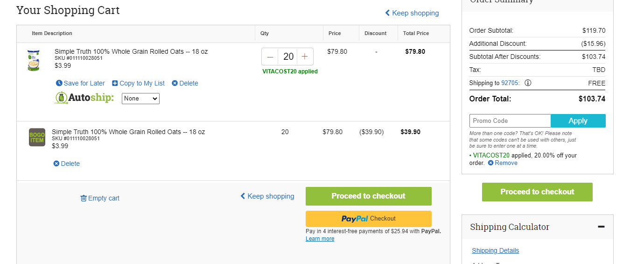The image size is (644, 264).
Task: Click the BOGO ITEM badge
Action: [x=37, y=137]
